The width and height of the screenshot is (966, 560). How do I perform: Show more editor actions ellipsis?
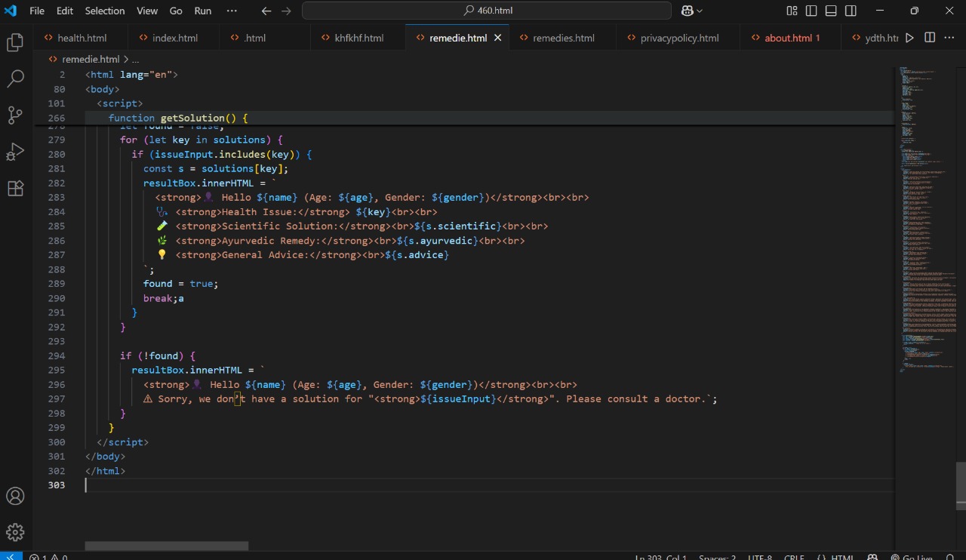949,38
